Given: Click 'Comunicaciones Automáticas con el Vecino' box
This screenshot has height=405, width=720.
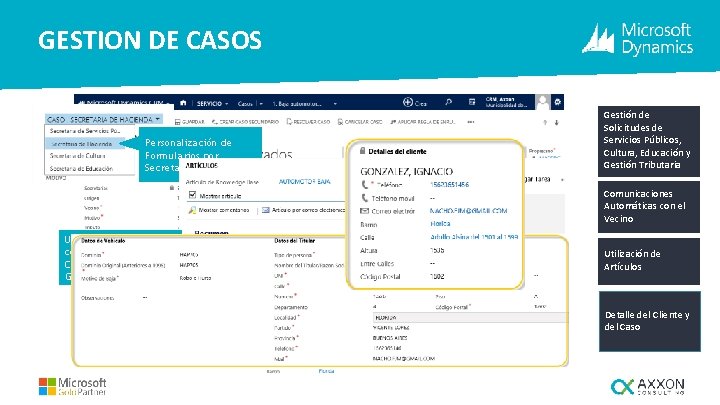Looking at the screenshot, I should [649, 207].
